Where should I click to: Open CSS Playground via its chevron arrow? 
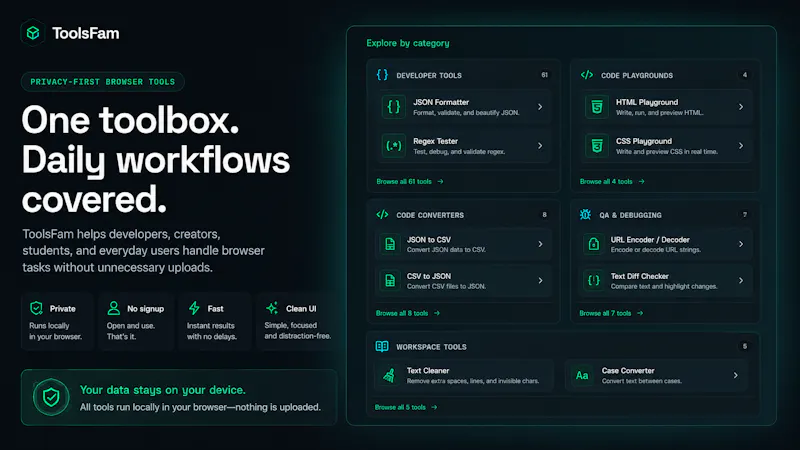(x=741, y=146)
